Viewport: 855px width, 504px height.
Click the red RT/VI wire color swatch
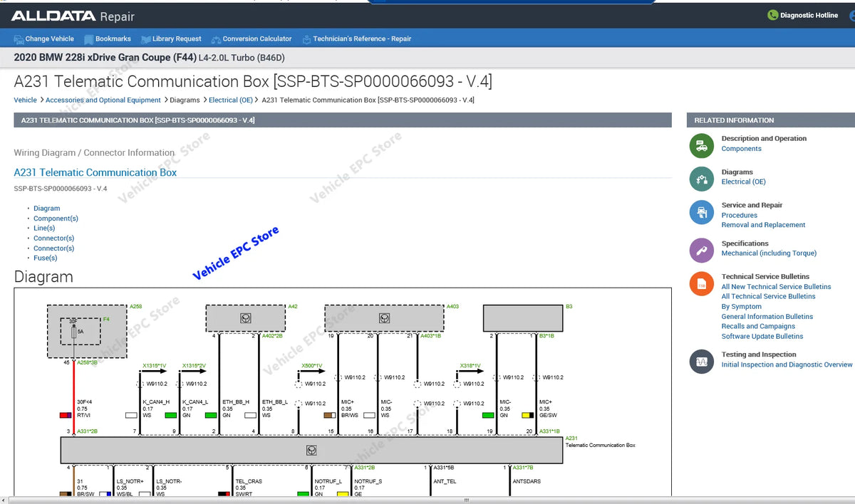(65, 415)
